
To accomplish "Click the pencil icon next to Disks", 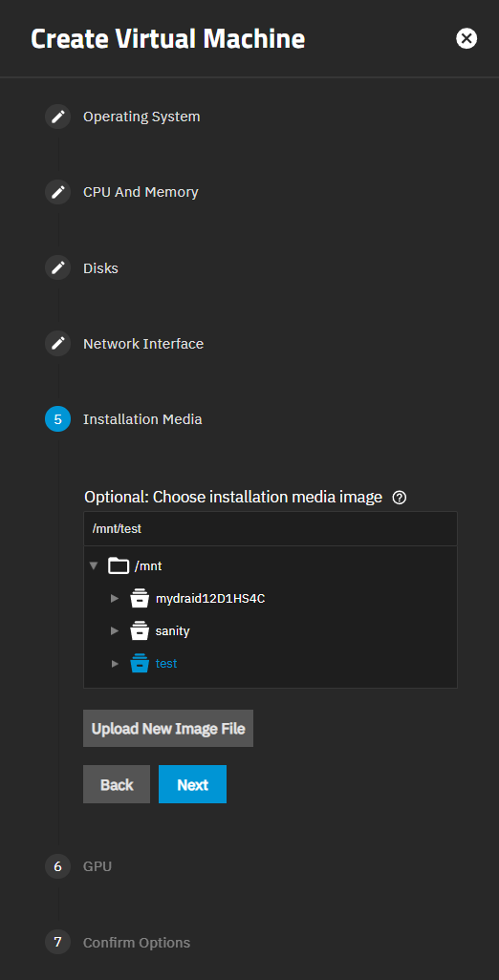I will 58,268.
